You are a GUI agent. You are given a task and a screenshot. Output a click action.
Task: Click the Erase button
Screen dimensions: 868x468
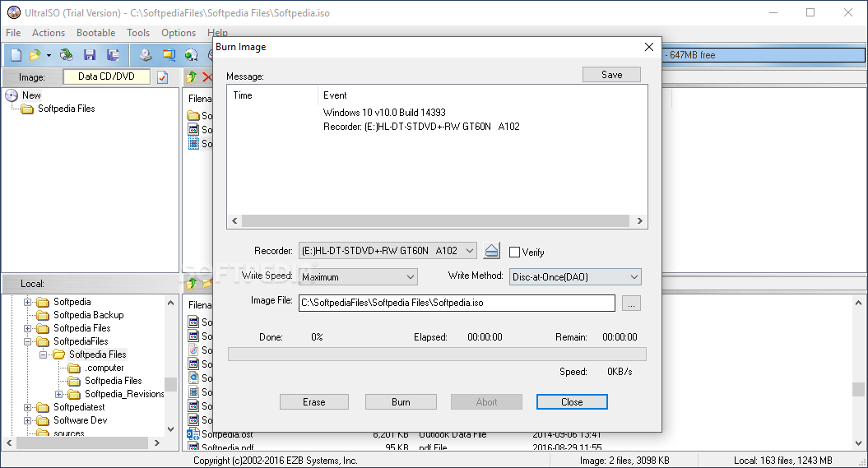pos(313,402)
